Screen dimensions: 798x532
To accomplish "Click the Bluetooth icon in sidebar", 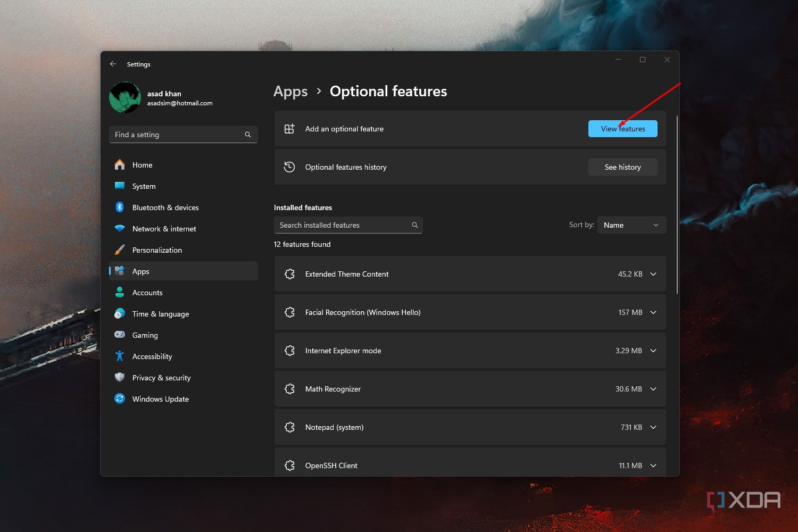I will coord(120,207).
